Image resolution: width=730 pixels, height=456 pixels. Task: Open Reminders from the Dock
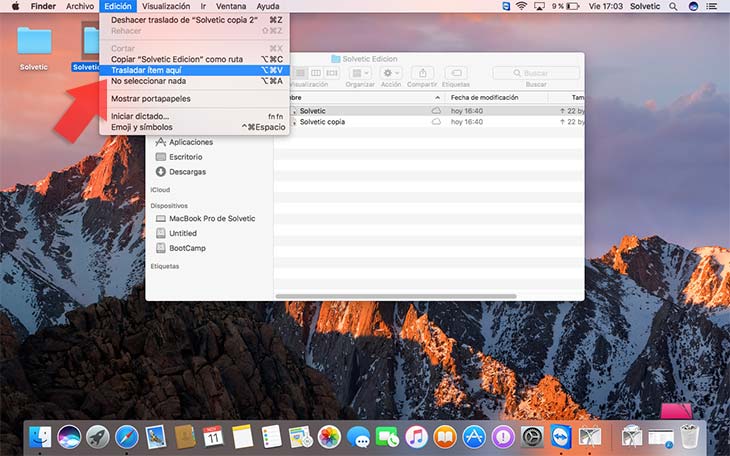271,437
